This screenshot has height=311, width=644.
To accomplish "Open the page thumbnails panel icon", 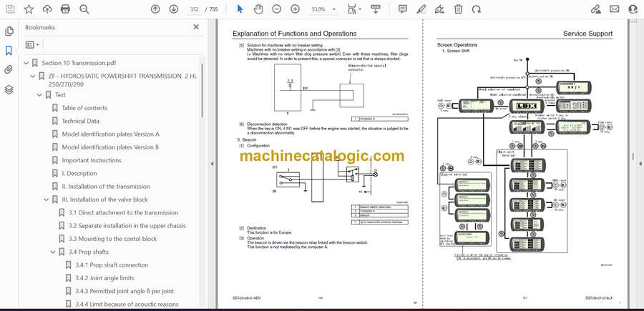I will pos(9,31).
